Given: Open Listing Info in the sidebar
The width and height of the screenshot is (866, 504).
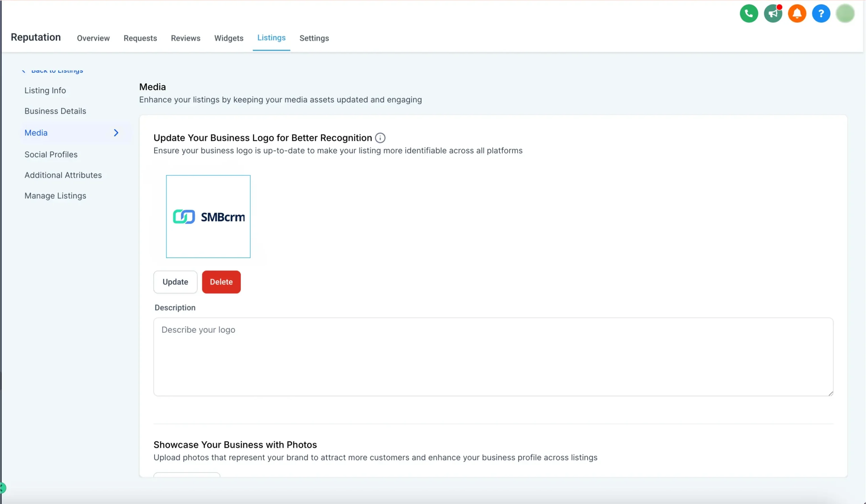Looking at the screenshot, I should pyautogui.click(x=45, y=90).
